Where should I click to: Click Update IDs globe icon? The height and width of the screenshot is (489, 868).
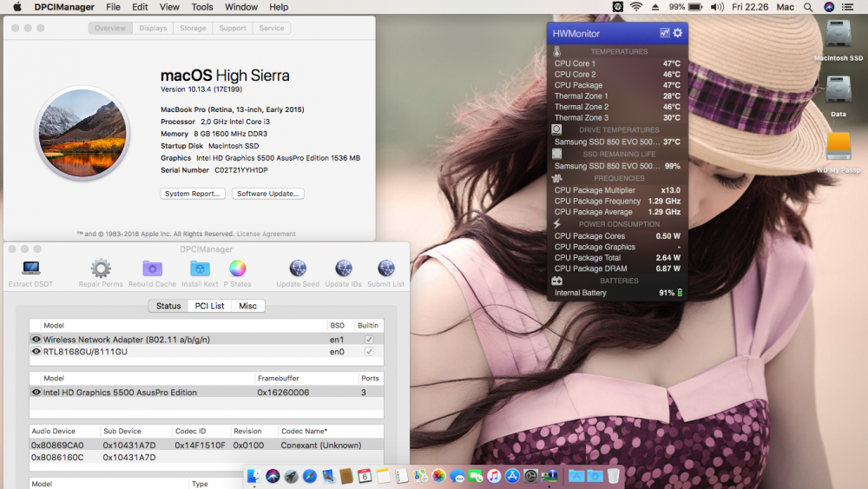[x=343, y=268]
